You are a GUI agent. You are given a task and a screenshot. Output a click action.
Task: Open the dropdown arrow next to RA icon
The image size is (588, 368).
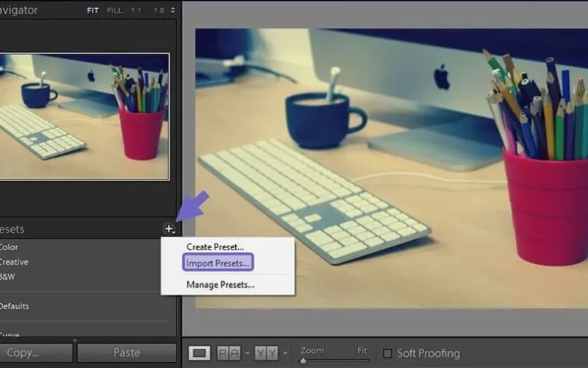point(247,353)
